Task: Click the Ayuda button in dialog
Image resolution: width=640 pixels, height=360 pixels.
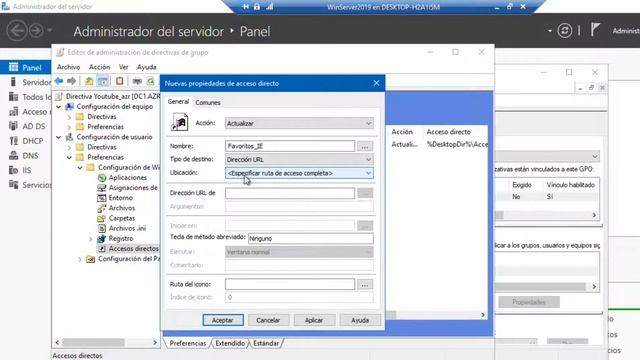Action: pyautogui.click(x=360, y=320)
